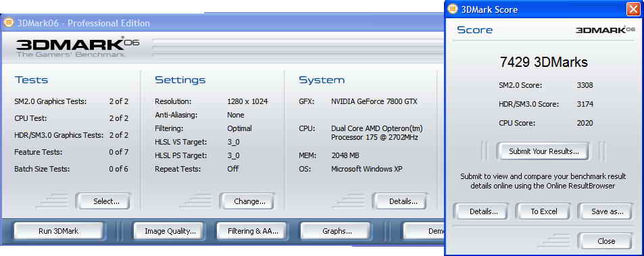Click the 7429 3DMarks score text
Screen dimensions: 644x256
(x=544, y=62)
